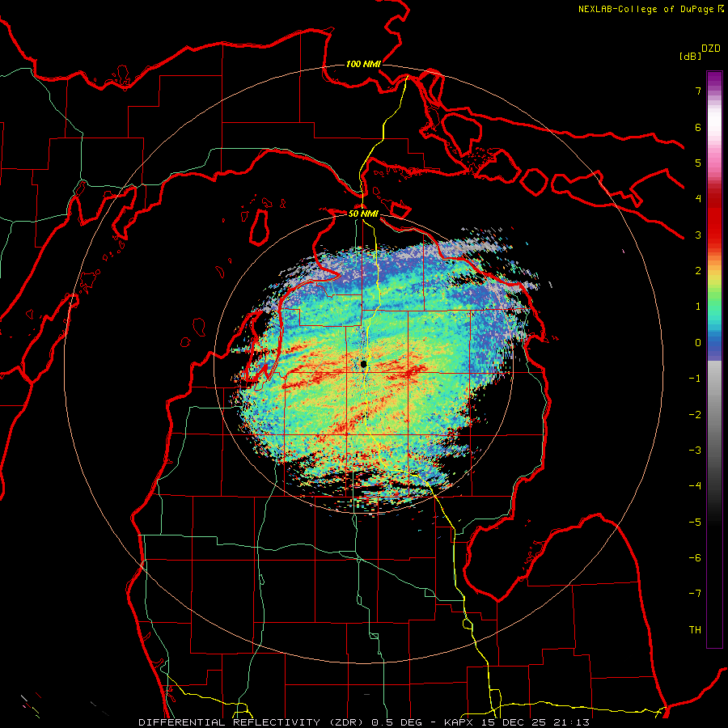Click the DZD legend title

click(711, 49)
